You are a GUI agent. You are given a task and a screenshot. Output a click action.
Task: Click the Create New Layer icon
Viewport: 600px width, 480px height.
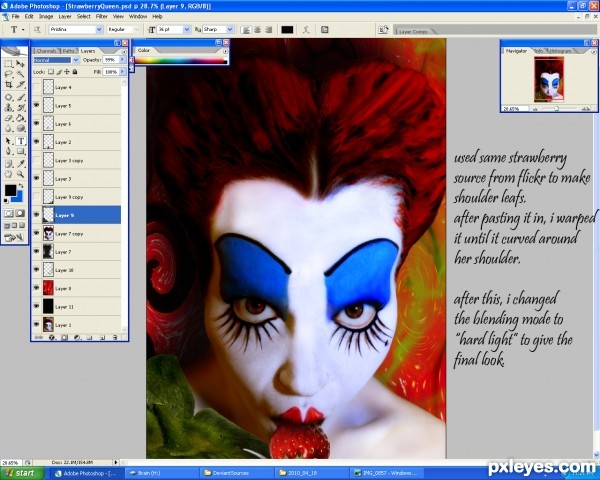(102, 338)
